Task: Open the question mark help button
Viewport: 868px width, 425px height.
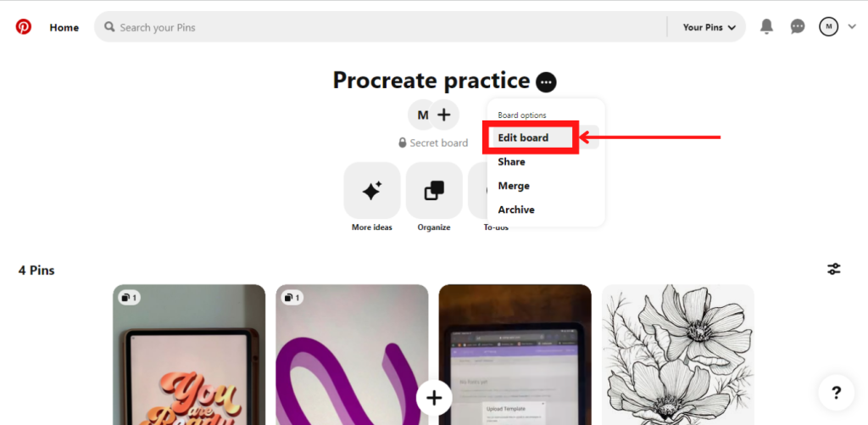Action: [x=836, y=393]
